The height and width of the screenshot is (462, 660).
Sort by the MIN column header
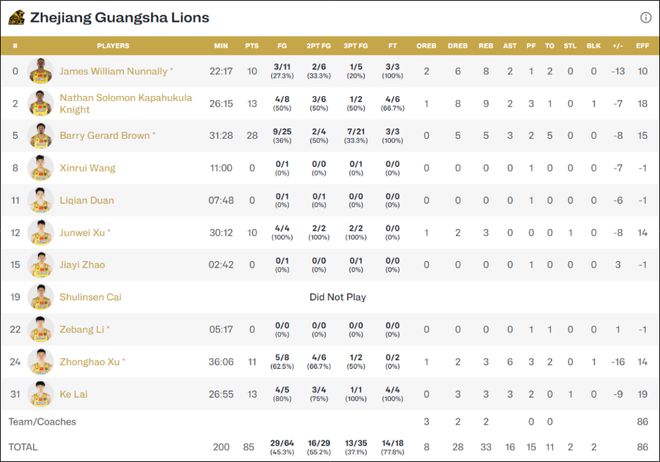tap(221, 46)
